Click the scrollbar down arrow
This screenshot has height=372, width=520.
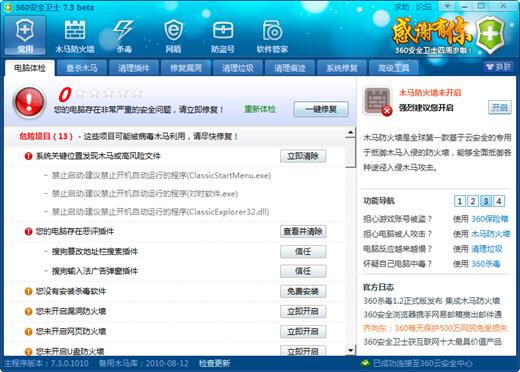point(350,350)
